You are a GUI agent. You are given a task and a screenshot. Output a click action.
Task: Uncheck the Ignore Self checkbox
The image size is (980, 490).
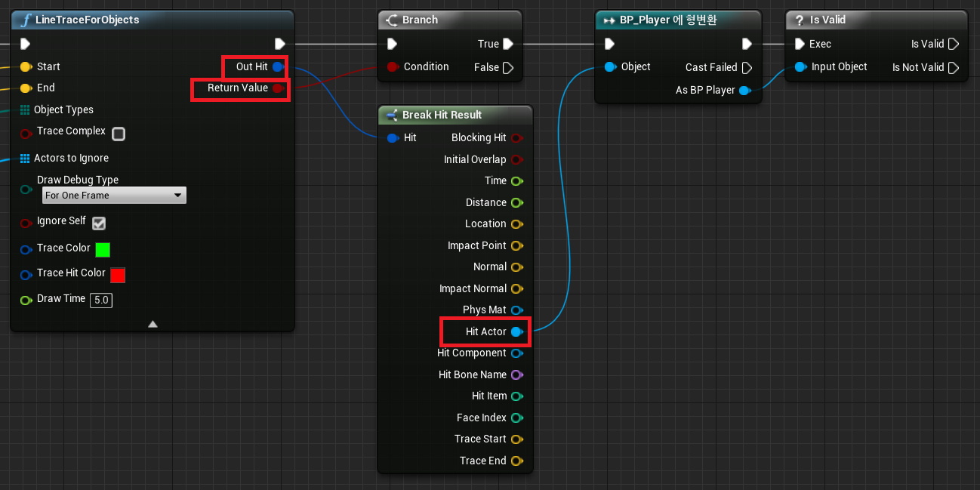click(x=99, y=223)
